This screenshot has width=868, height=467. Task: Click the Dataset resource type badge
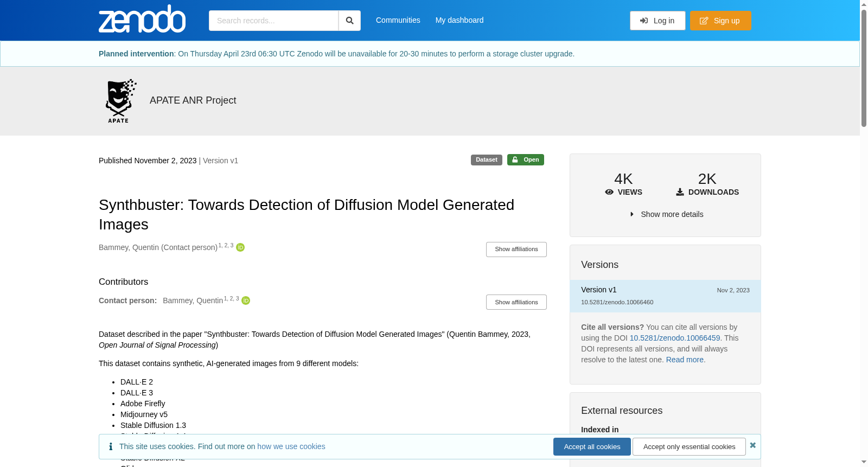(x=487, y=160)
